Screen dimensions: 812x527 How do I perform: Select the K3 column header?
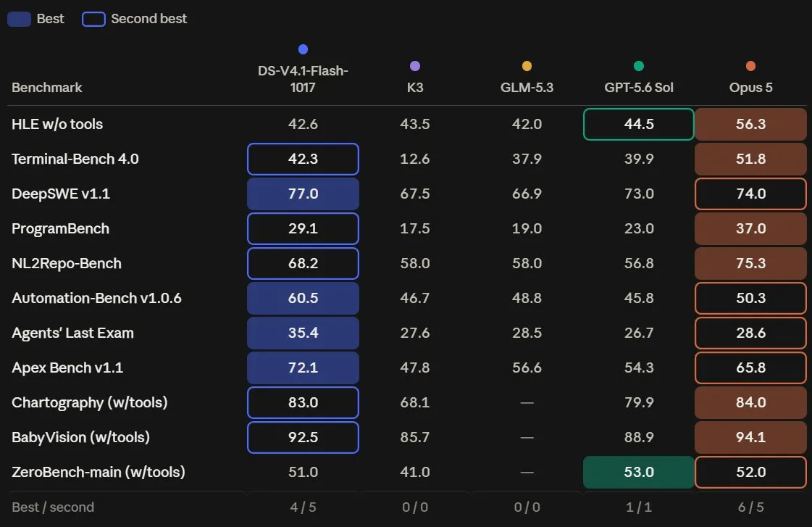click(x=415, y=87)
